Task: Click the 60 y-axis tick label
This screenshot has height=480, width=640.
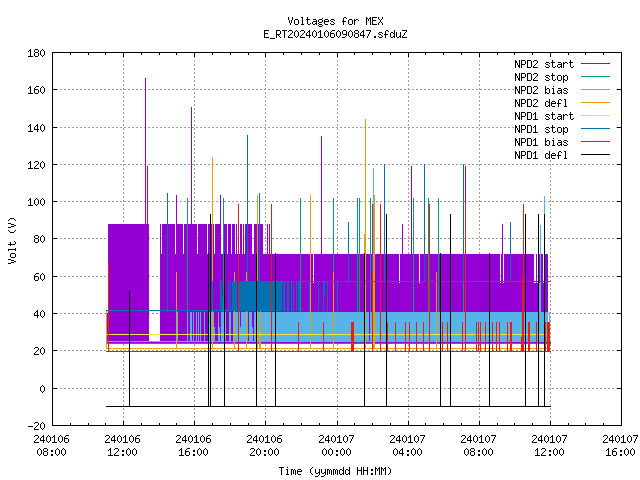Action: (x=39, y=277)
